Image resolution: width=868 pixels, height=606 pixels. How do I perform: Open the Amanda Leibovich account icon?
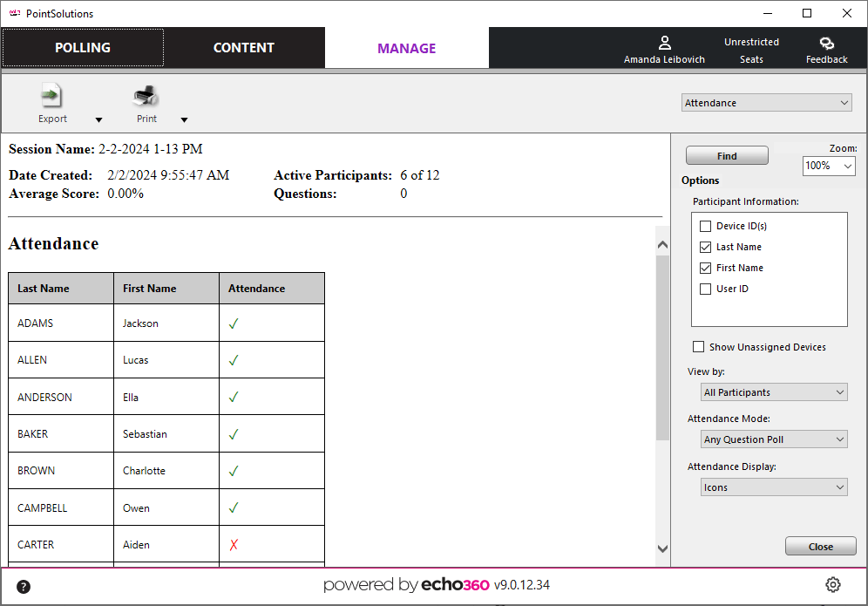click(664, 43)
